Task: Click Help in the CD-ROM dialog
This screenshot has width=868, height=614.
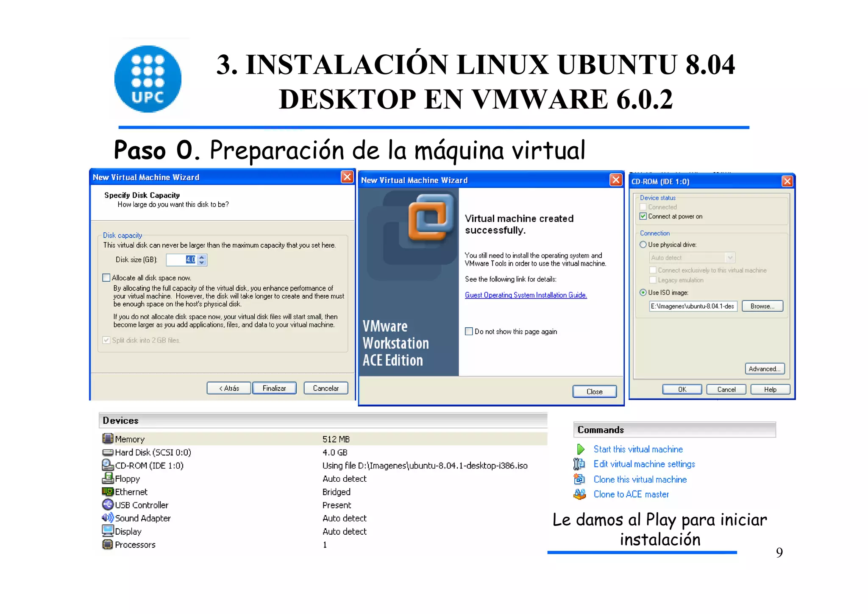Action: (770, 389)
